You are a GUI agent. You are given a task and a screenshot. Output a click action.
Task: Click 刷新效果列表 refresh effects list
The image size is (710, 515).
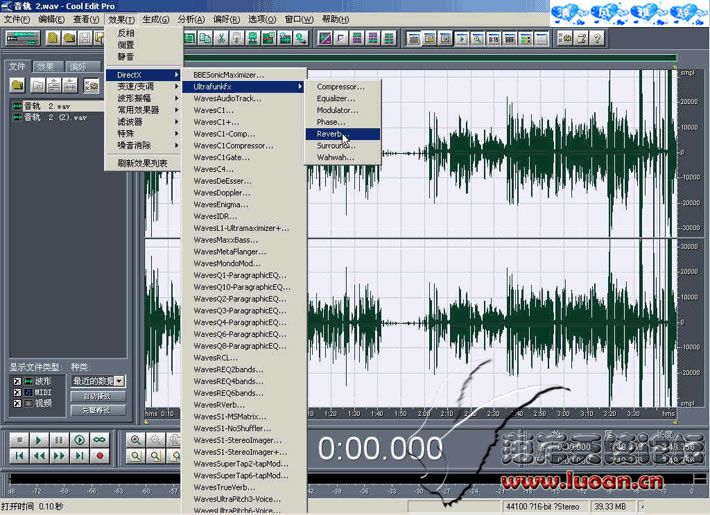coord(143,163)
